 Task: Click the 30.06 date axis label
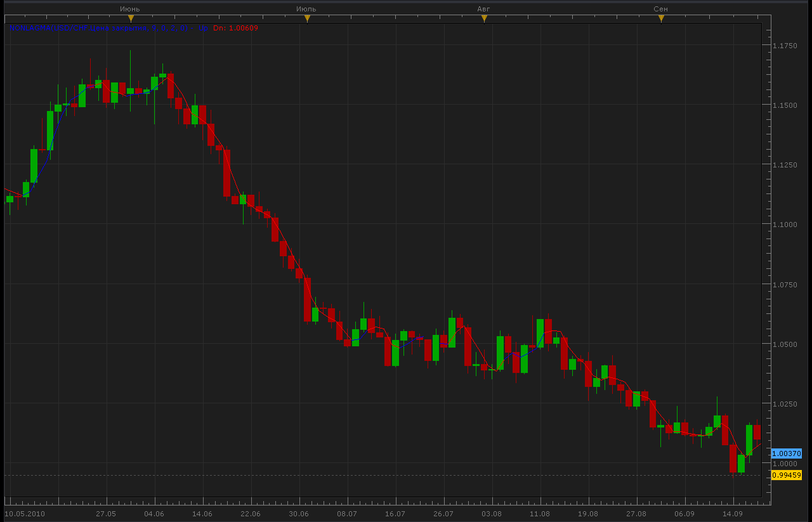pyautogui.click(x=299, y=514)
